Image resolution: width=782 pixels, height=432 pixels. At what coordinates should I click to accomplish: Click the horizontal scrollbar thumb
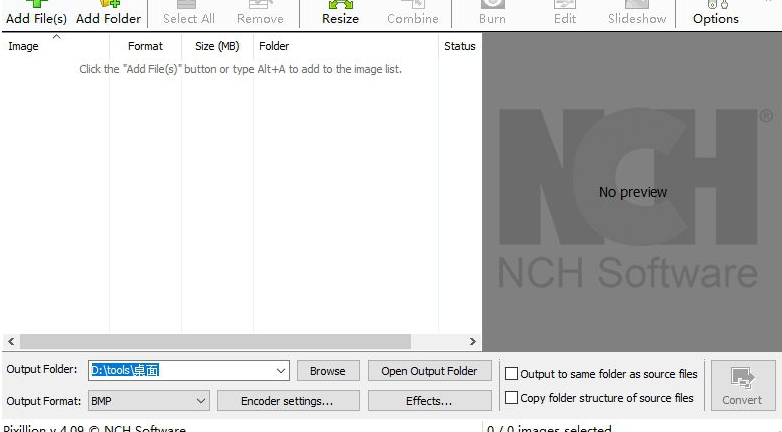(x=215, y=342)
